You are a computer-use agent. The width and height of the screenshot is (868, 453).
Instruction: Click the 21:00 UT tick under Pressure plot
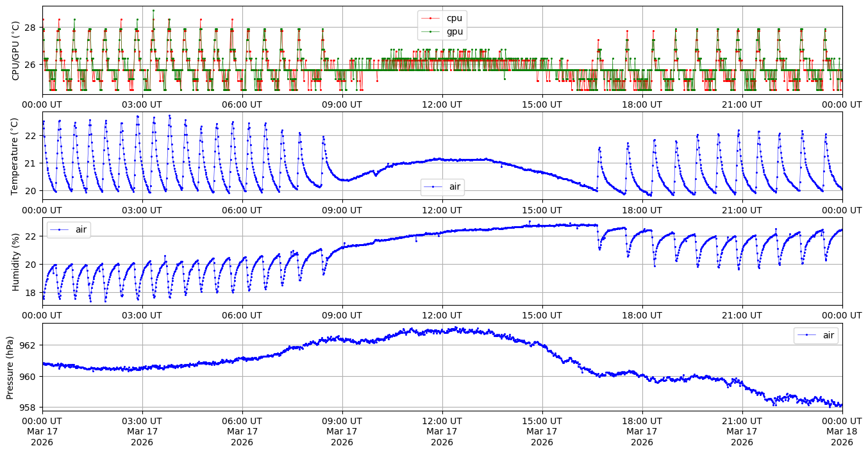click(x=742, y=421)
